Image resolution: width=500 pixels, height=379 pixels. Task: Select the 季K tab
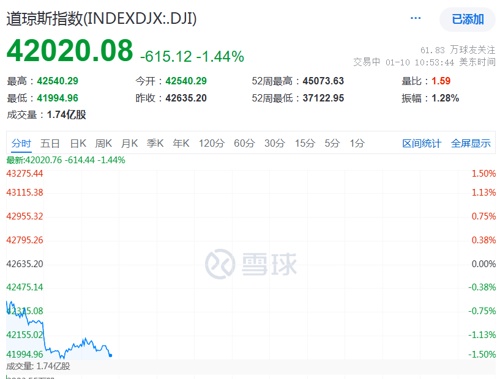point(155,143)
